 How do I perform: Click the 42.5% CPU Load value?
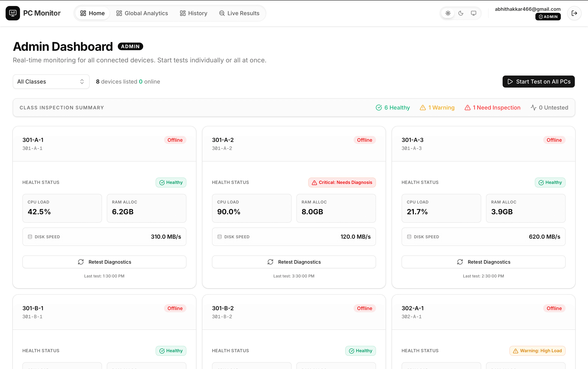[39, 212]
